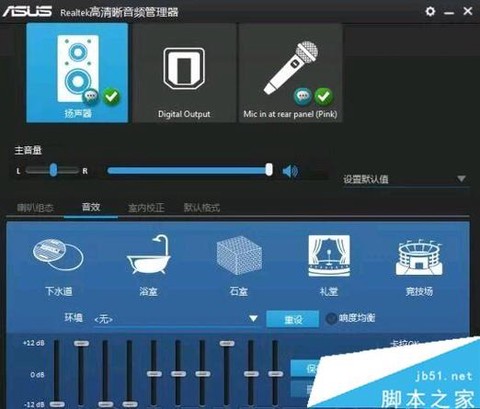The width and height of the screenshot is (480, 409).
Task: Enable the 响度均衡 loudness equalization option
Action: point(331,319)
